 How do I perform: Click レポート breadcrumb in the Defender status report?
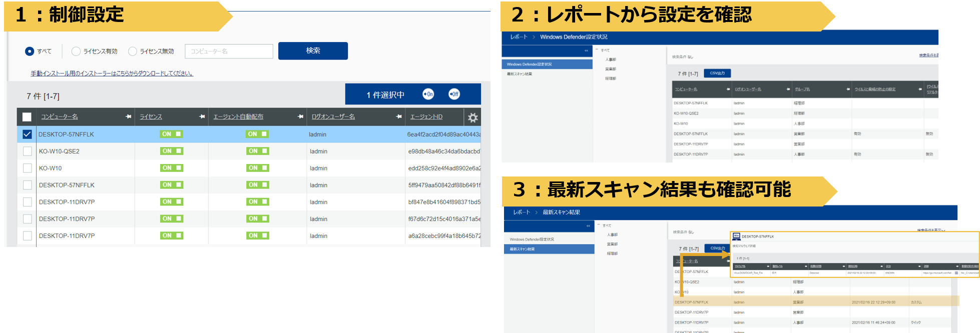(519, 37)
